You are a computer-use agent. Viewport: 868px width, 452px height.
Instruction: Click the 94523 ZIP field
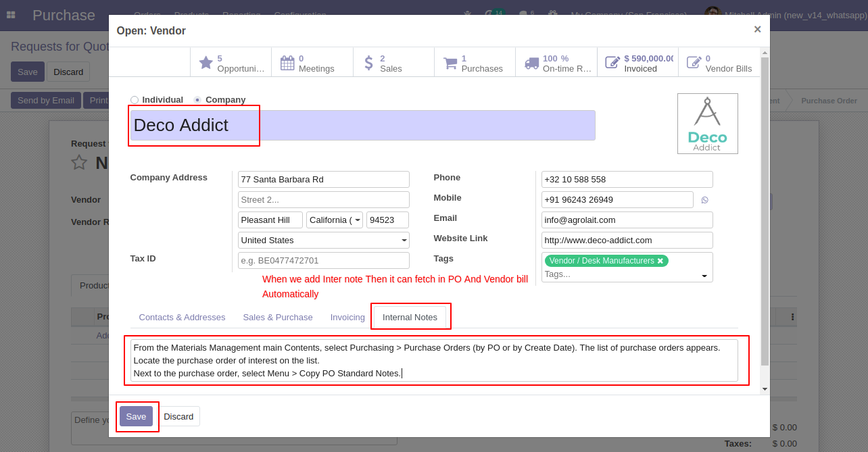click(x=388, y=220)
